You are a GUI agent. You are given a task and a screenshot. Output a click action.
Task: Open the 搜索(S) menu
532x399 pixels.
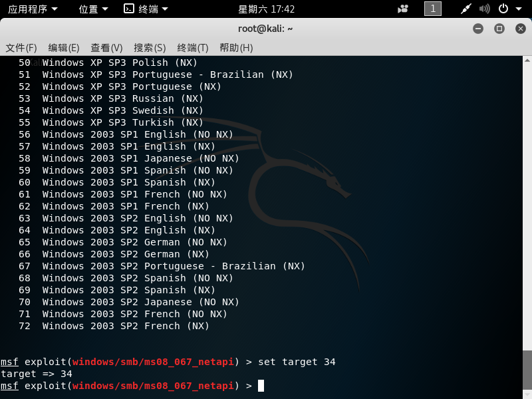150,48
